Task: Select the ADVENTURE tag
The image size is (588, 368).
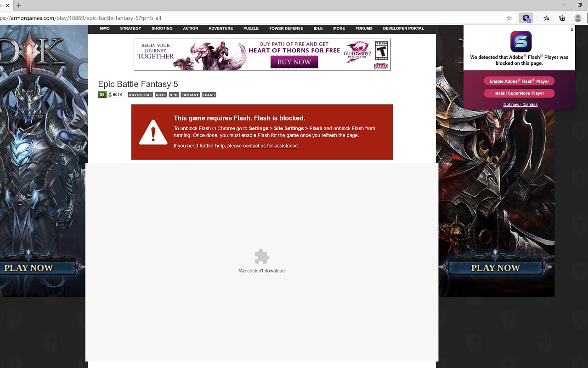Action: [x=140, y=95]
